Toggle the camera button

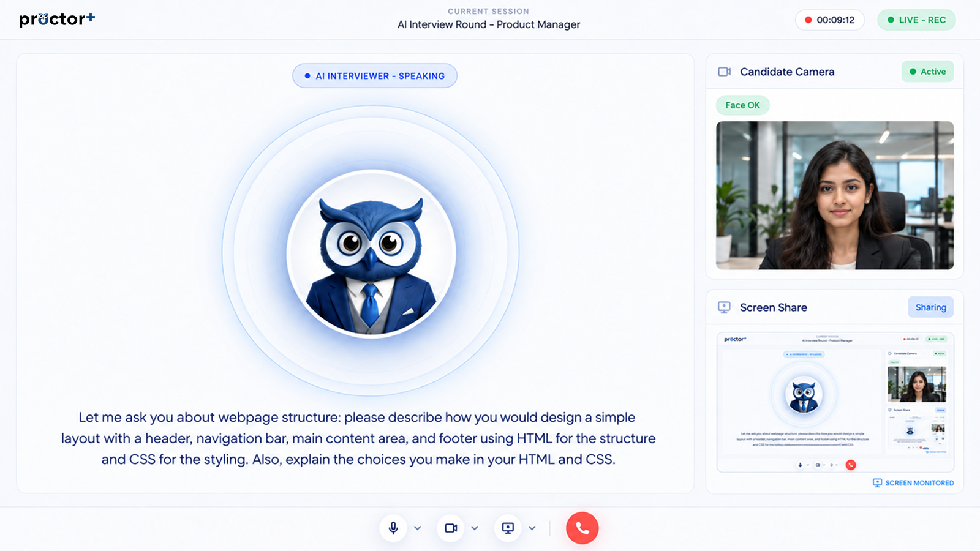[x=451, y=528]
